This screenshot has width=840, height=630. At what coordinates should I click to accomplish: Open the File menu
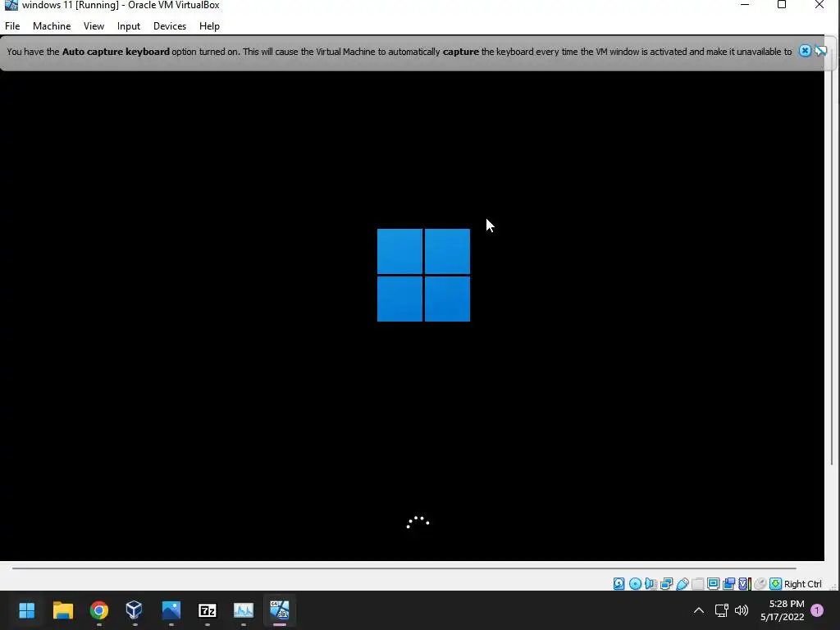pos(12,25)
